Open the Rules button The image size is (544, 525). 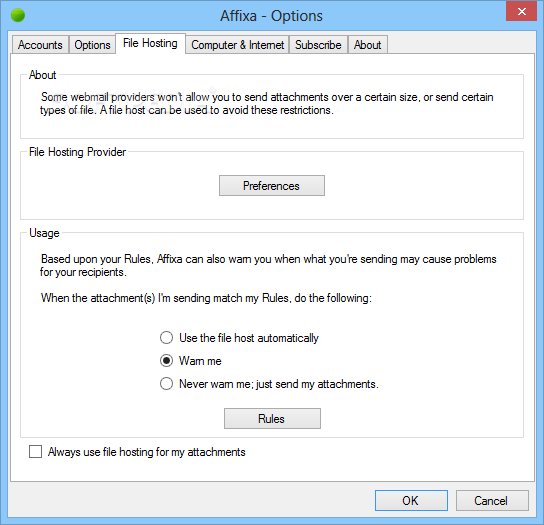272,418
